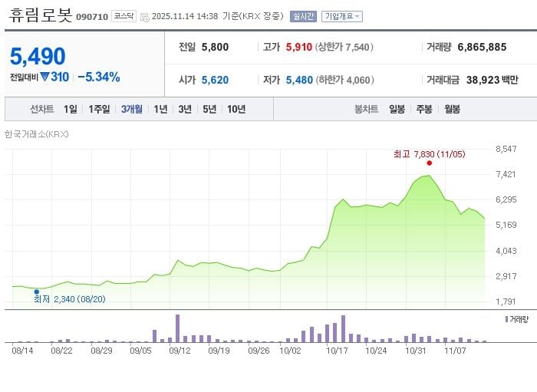Select the 3개월 line chart tab
The width and height of the screenshot is (537, 392).
(132, 109)
